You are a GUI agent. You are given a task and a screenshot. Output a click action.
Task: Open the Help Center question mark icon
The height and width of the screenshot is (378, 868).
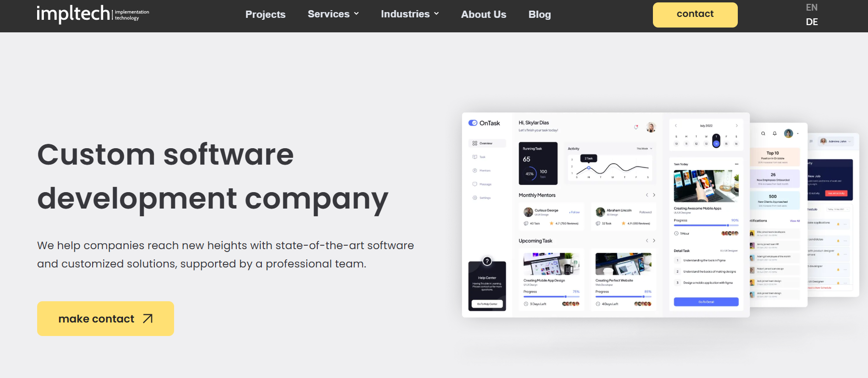(487, 261)
